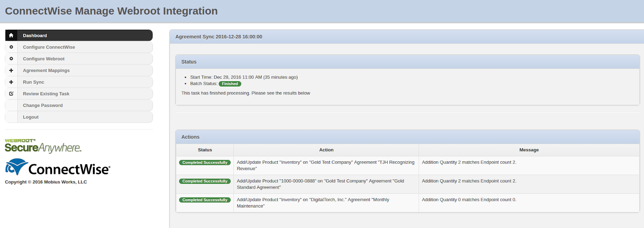Click Completed Successfully badge for Monthly Maintenance row

[x=205, y=200]
